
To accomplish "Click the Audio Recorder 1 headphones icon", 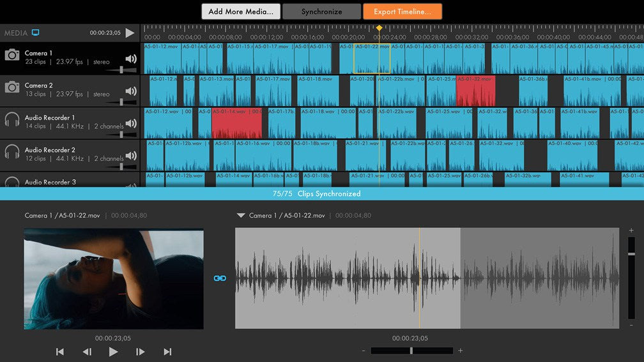I will tap(12, 119).
